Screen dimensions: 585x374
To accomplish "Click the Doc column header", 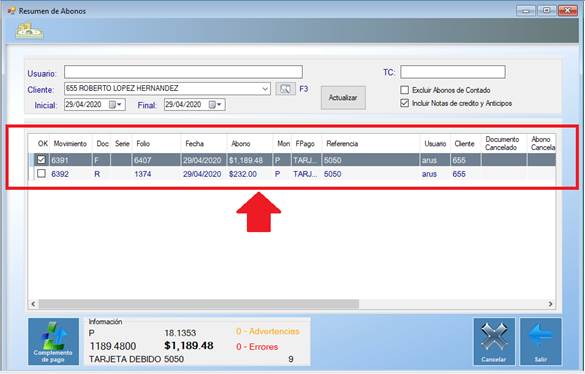I will (101, 144).
